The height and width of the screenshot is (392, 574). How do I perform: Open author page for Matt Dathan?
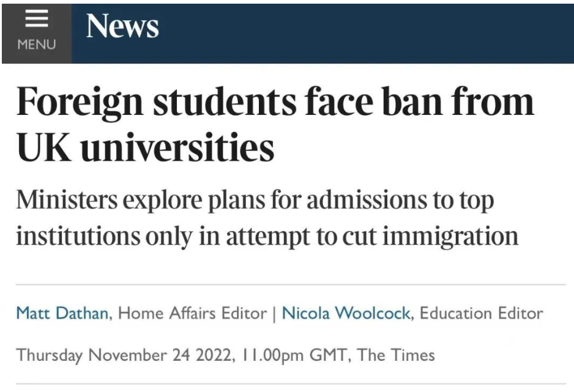[63, 313]
